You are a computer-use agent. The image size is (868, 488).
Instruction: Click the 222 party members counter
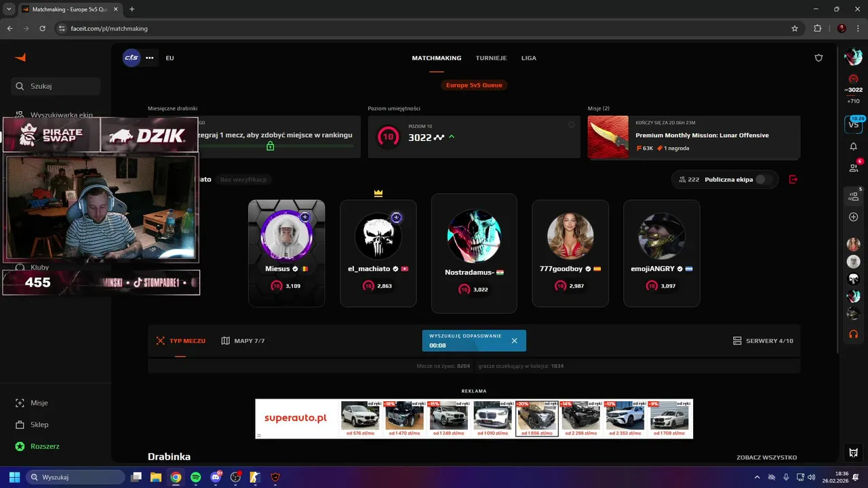click(x=688, y=180)
